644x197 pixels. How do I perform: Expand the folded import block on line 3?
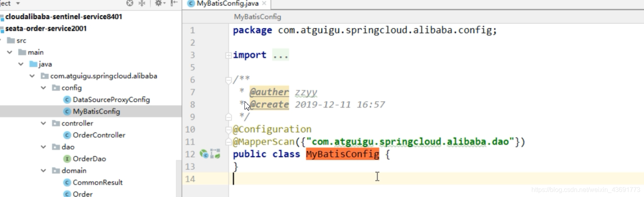pyautogui.click(x=228, y=55)
